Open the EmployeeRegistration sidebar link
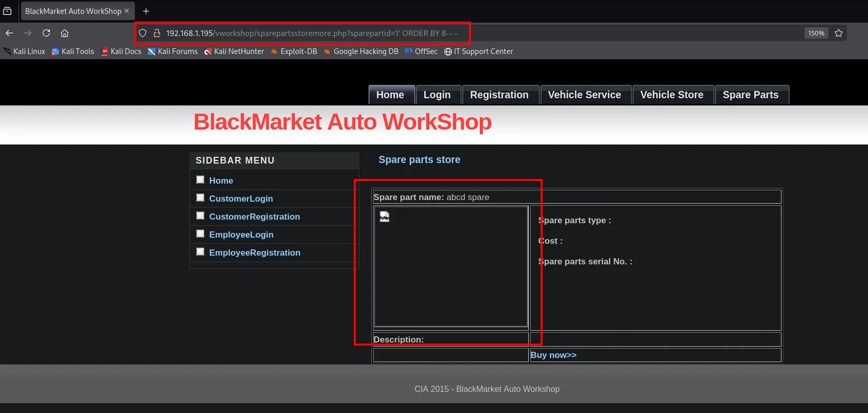 [x=255, y=253]
